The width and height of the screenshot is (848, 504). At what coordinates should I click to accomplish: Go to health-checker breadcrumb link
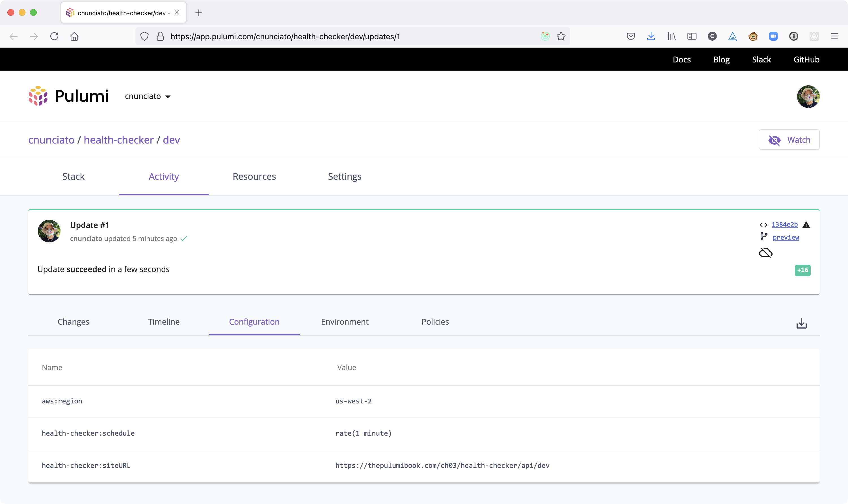pyautogui.click(x=118, y=140)
